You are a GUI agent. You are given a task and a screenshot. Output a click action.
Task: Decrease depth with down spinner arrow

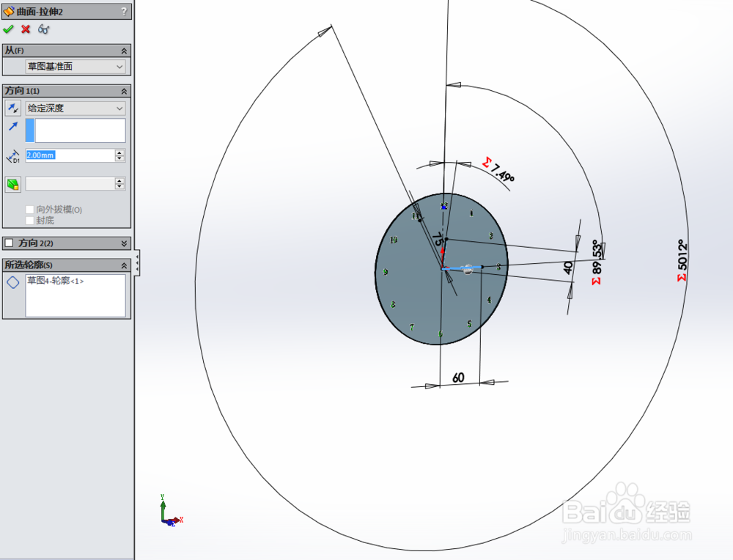[120, 159]
